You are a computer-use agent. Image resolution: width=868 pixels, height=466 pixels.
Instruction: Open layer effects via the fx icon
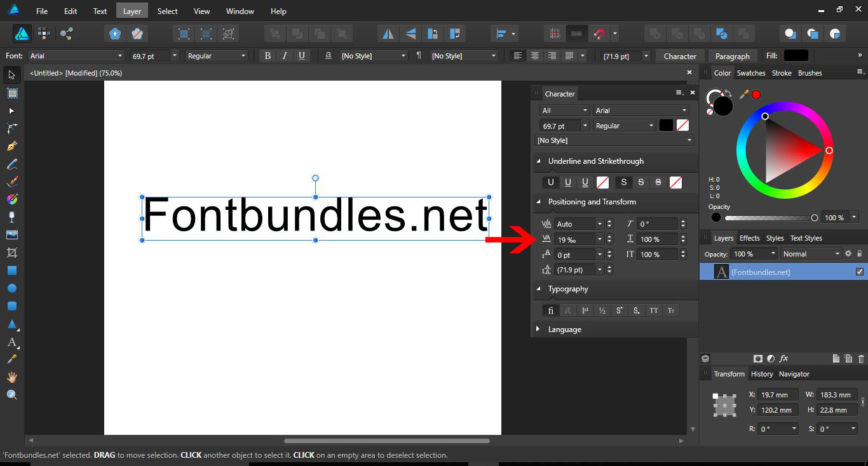point(783,358)
